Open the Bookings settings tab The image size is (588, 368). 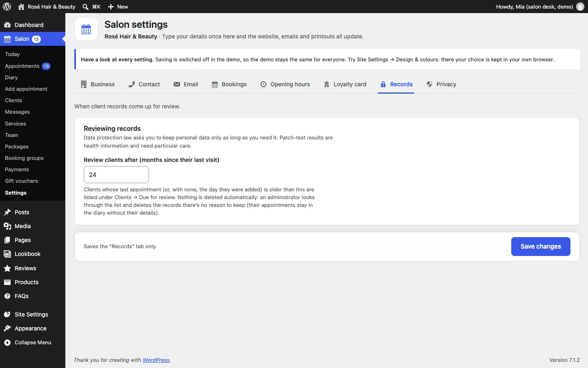click(229, 84)
